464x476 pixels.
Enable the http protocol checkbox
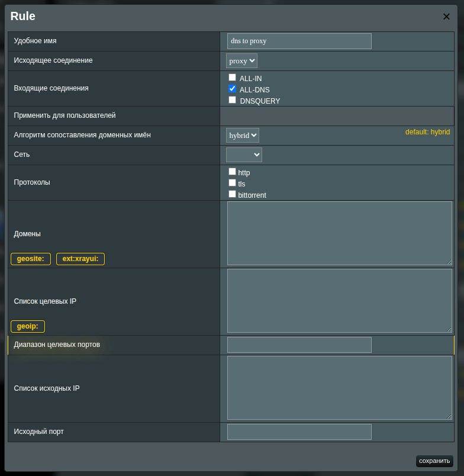pyautogui.click(x=232, y=172)
